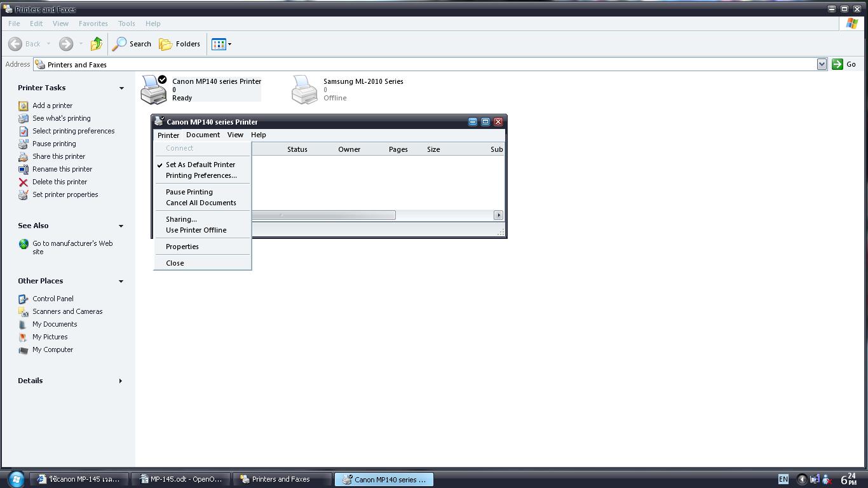Toggle Set As Default Printer menu item
Screen dimensions: 868x488
click(200, 165)
